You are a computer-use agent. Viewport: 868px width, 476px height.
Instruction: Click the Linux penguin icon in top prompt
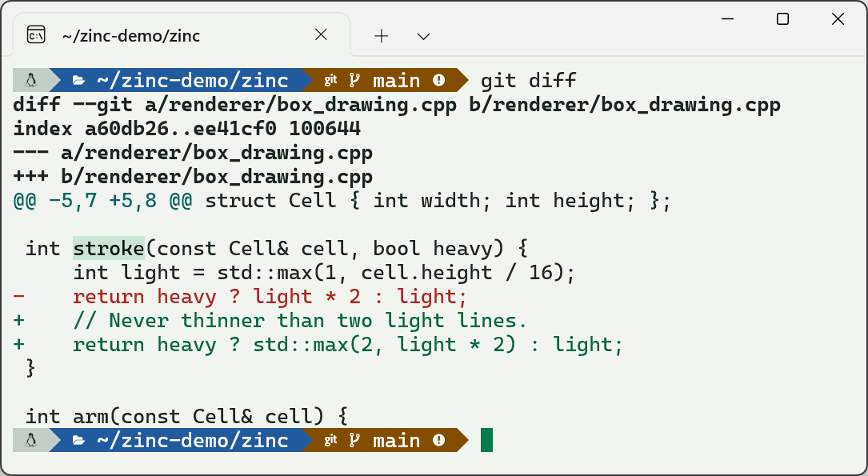(x=30, y=80)
